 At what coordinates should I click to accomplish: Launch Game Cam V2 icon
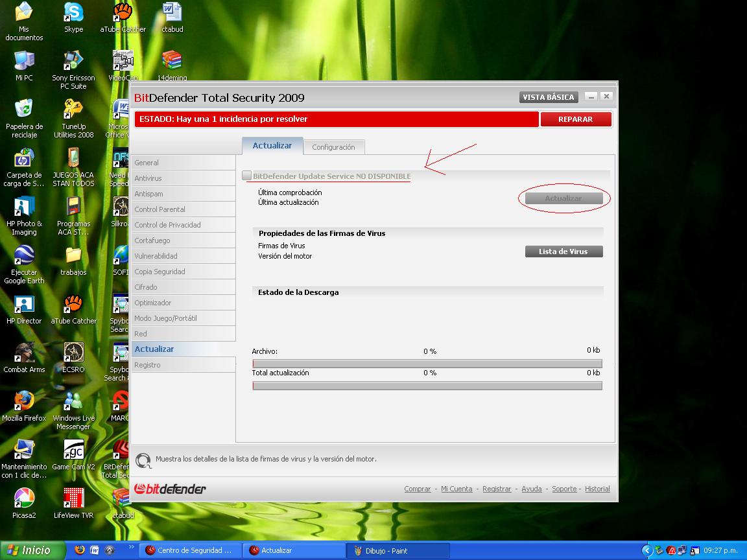(73, 455)
